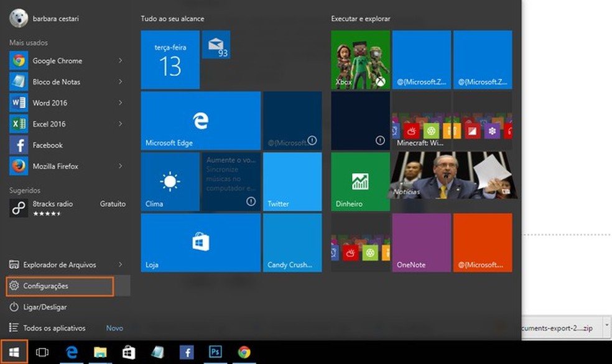The image size is (612, 364).
Task: Open the Clima weather tile
Action: click(170, 182)
